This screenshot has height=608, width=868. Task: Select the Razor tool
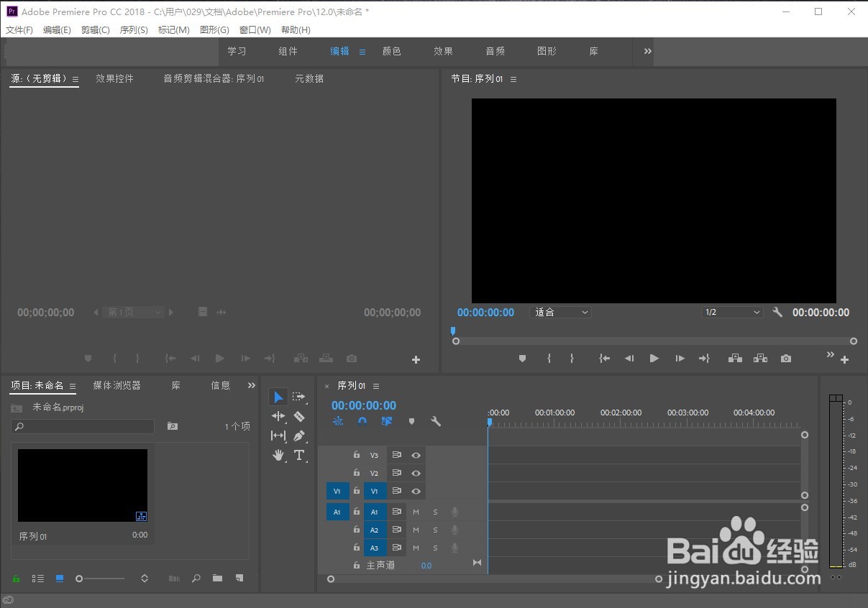[299, 416]
